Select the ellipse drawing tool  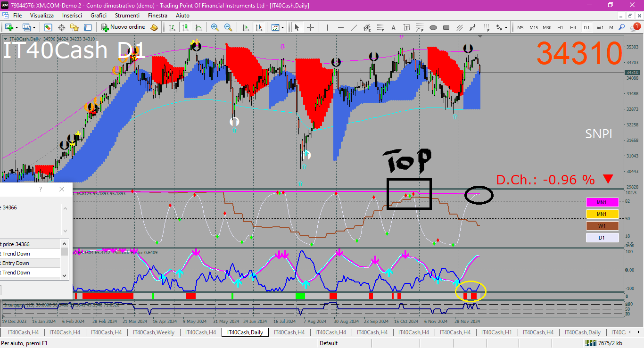pos(433,27)
